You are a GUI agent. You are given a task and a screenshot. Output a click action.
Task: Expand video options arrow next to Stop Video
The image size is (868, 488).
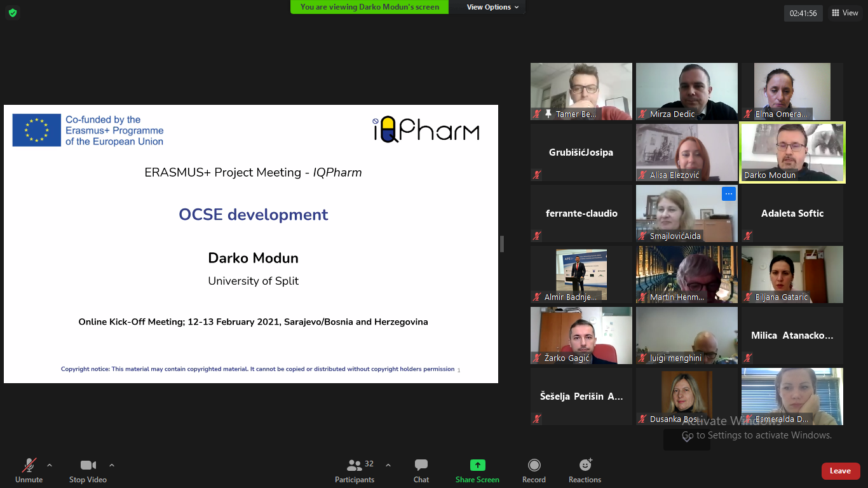tap(112, 465)
